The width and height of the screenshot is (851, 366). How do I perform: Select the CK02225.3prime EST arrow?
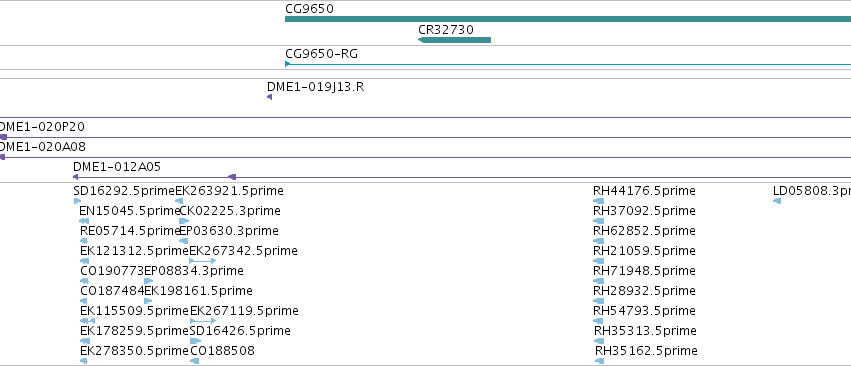click(x=184, y=221)
